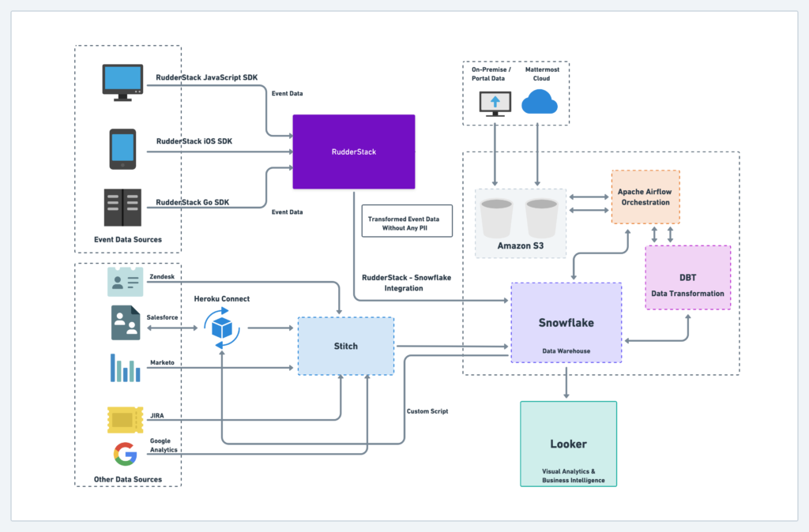Click the Stitch integration box
Screen dimensions: 809x532
click(345, 345)
